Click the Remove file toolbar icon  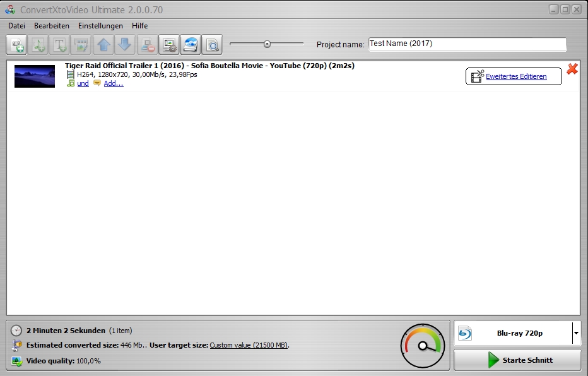coord(147,45)
